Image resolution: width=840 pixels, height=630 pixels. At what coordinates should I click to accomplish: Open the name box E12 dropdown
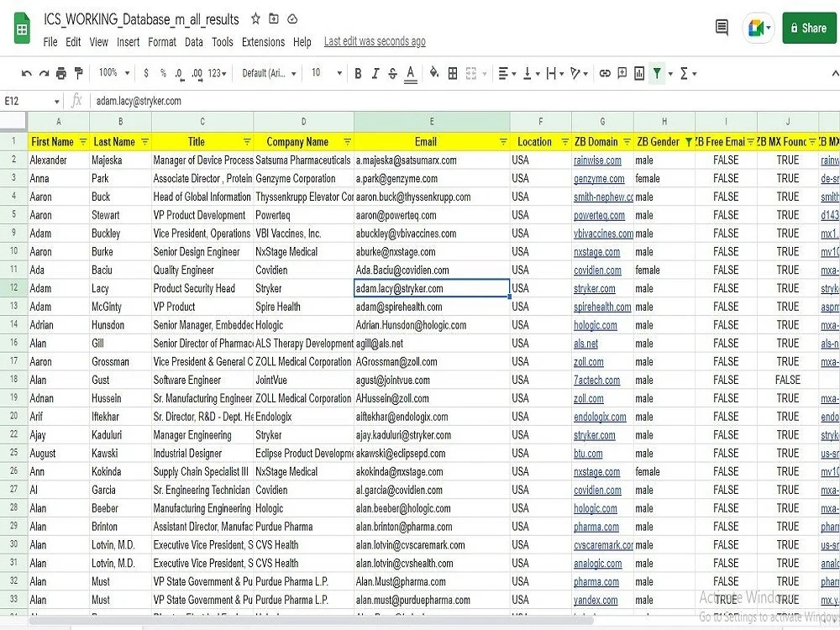57,102
